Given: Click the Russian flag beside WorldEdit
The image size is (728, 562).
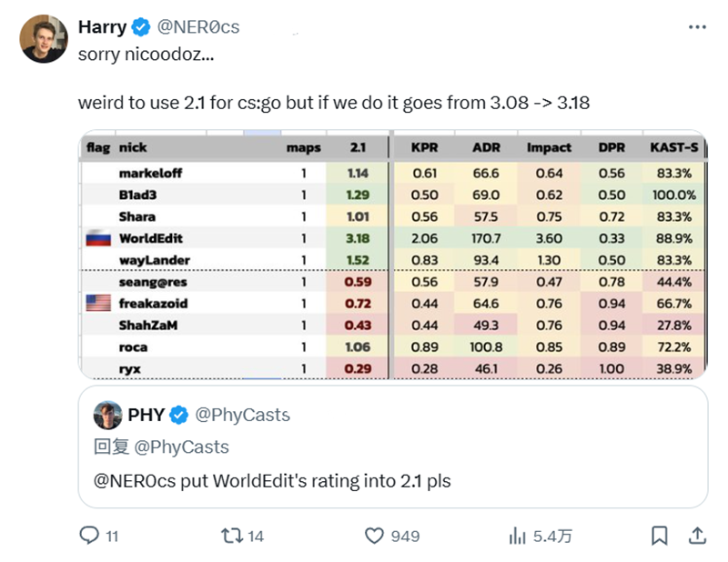Looking at the screenshot, I should [97, 238].
